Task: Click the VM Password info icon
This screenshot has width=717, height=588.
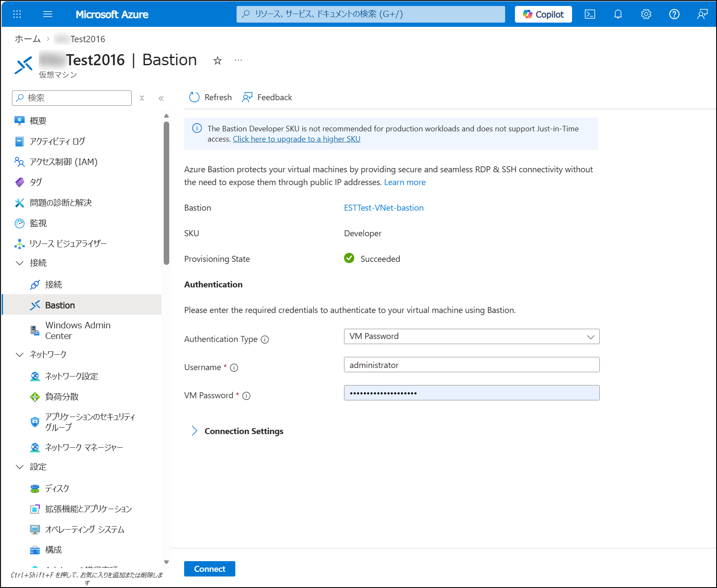Action: 246,396
